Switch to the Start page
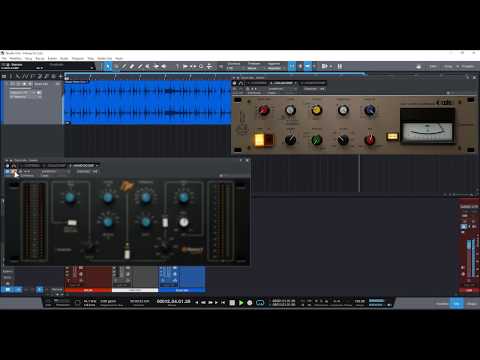 pos(433,66)
